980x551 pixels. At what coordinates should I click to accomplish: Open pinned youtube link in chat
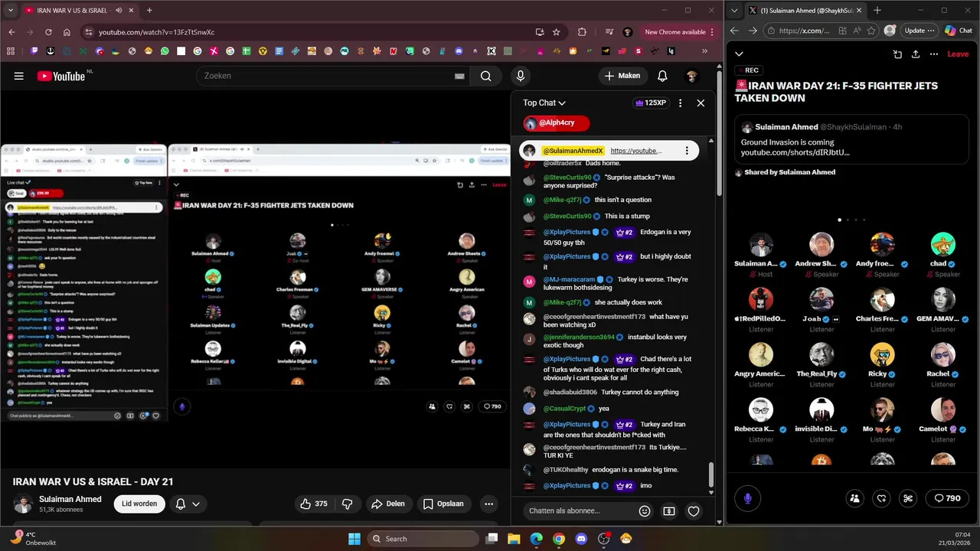[x=635, y=151]
